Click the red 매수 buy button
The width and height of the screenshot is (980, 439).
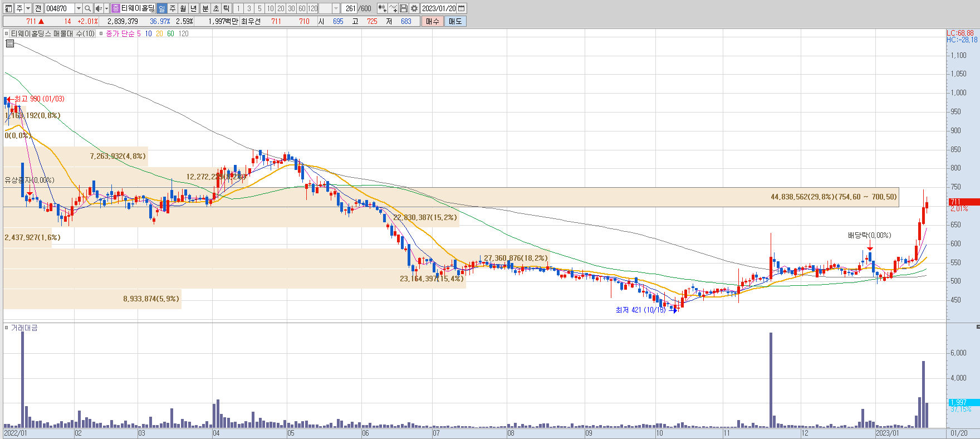point(433,21)
